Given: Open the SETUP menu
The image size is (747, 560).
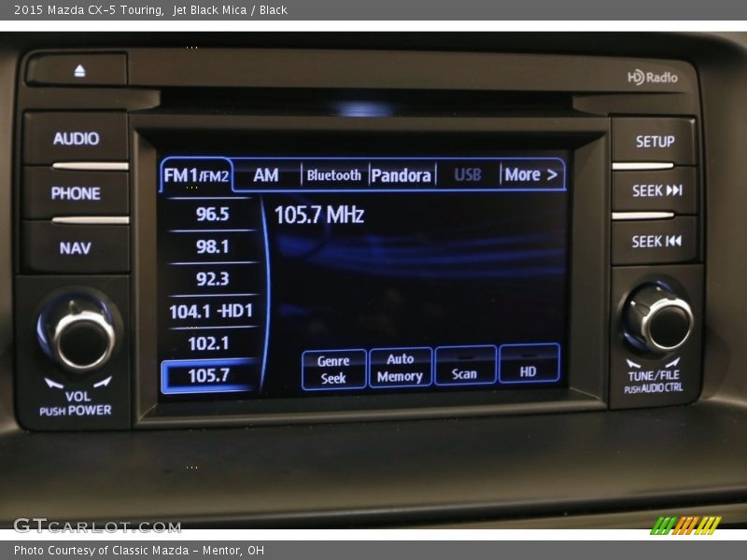Looking at the screenshot, I should coord(655,142).
